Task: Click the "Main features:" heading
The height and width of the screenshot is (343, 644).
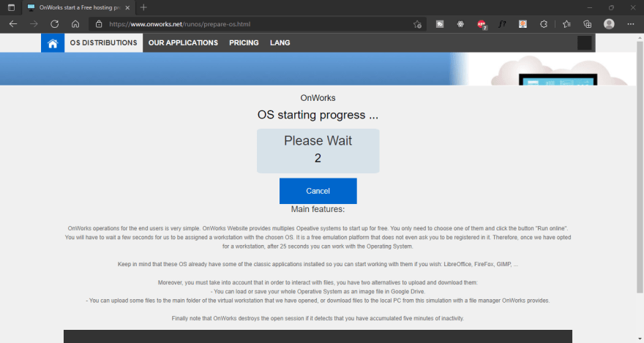Action: 318,209
